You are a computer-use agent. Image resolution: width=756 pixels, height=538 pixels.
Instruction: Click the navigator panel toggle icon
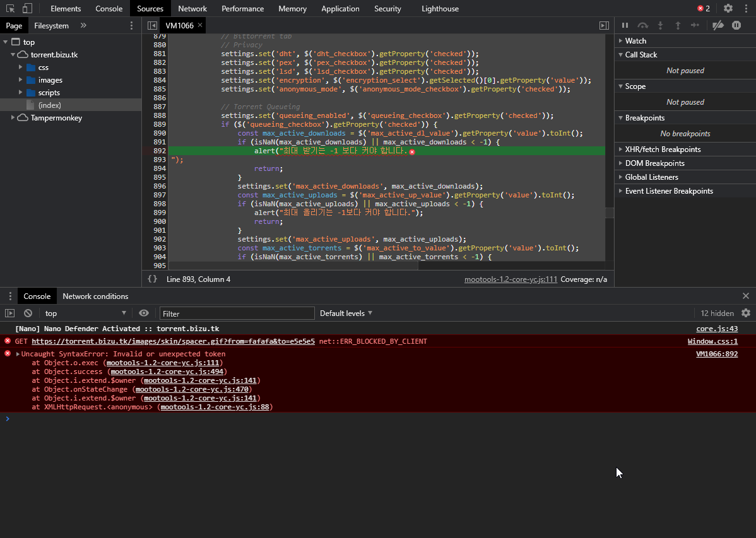pyautogui.click(x=152, y=25)
